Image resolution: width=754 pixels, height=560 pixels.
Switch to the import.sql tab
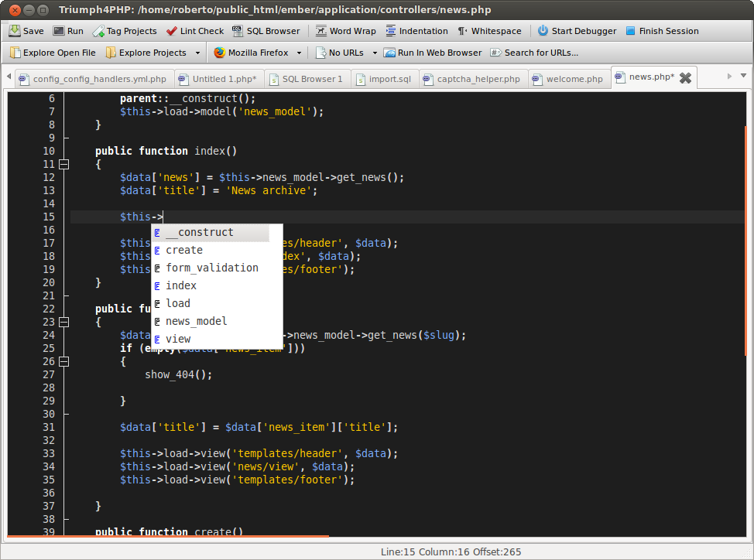coord(384,79)
